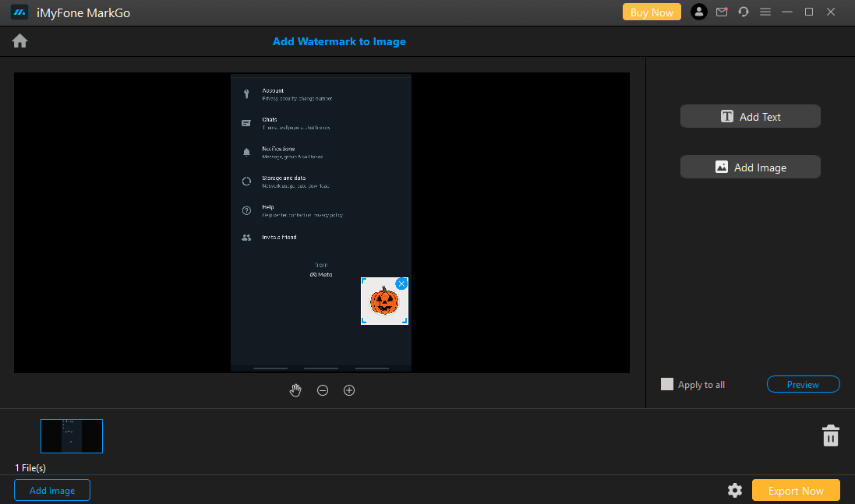
Task: Select the hand pan tool
Action: click(x=295, y=390)
